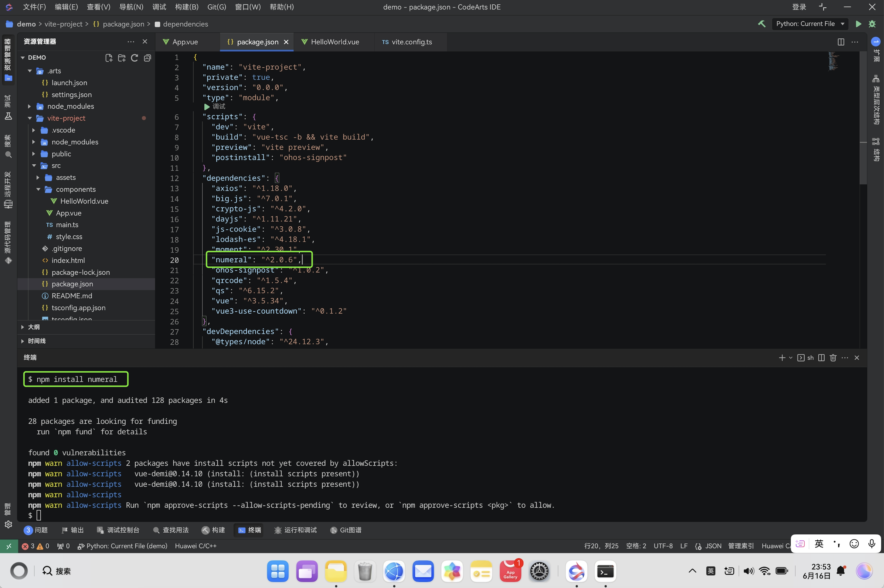The width and height of the screenshot is (884, 588).
Task: Open the remote development sidebar view
Action: [x=8, y=190]
